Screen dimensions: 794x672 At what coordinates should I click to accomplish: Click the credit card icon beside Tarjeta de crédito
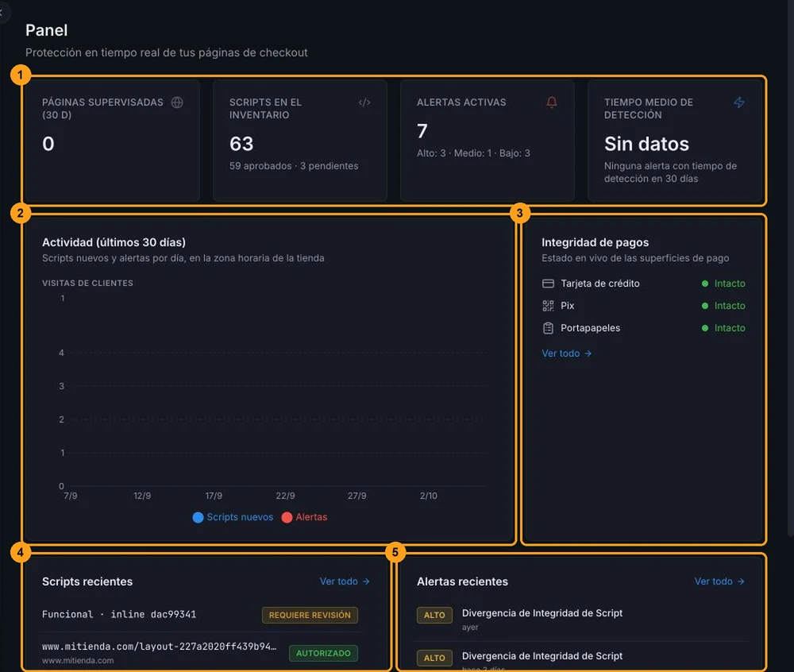548,284
